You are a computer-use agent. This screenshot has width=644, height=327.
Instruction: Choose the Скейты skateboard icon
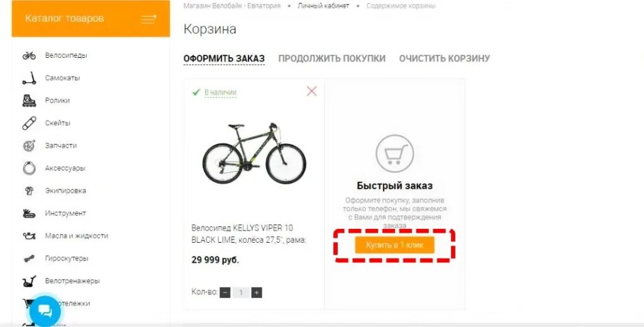coord(29,123)
